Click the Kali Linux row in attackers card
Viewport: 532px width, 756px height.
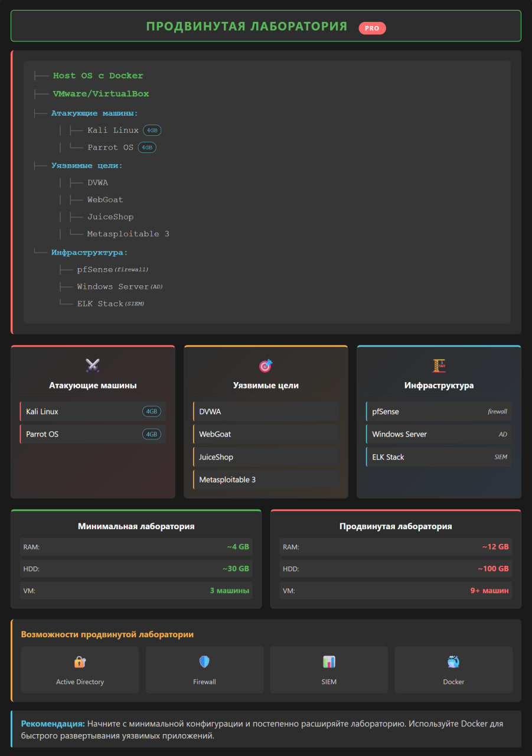(93, 412)
